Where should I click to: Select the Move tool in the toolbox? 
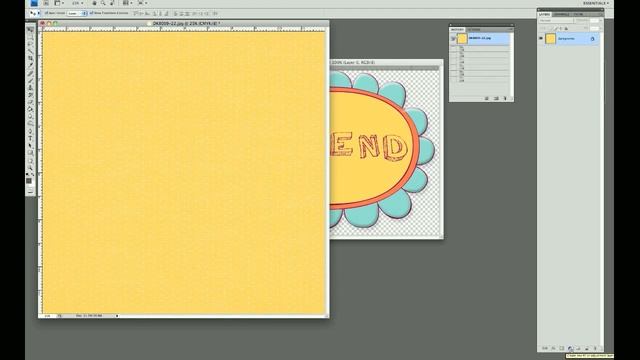pos(31,30)
